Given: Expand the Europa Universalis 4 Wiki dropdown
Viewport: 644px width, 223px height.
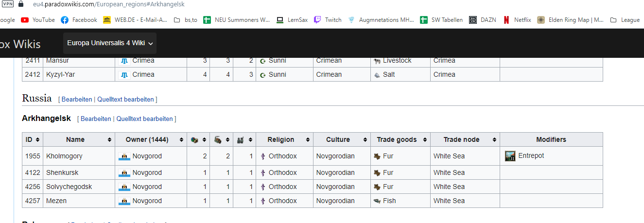Looking at the screenshot, I should tap(110, 43).
